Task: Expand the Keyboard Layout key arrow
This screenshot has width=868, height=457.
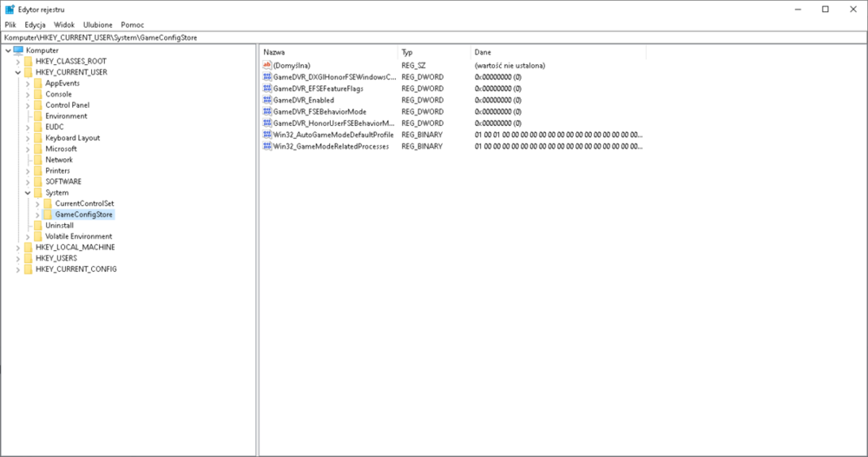Action: click(x=28, y=138)
